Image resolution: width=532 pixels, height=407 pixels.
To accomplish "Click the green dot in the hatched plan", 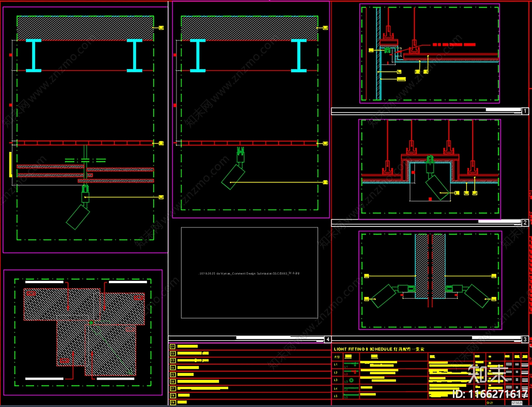I will tap(91, 323).
